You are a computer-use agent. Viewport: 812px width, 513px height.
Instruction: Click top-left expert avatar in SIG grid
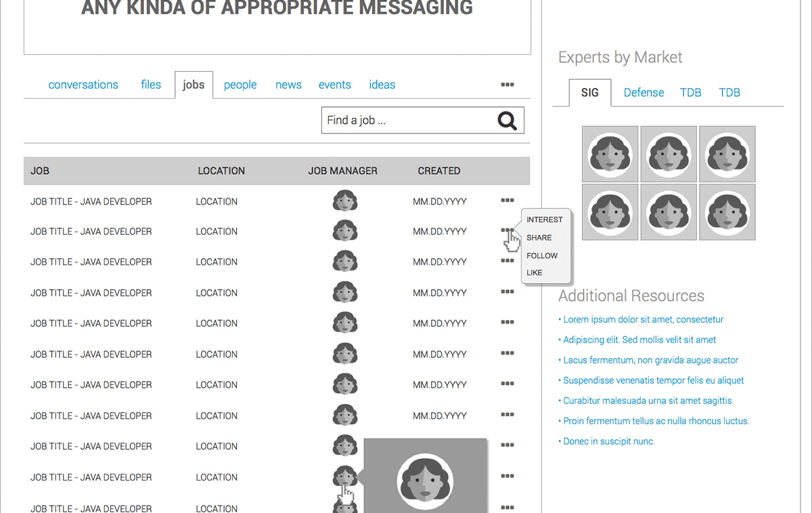[610, 154]
